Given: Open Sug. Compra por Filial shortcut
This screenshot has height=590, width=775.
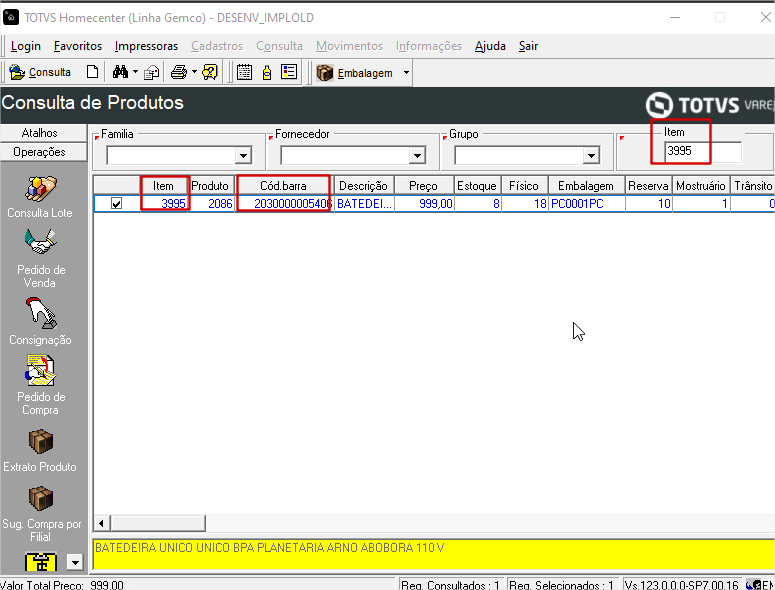Looking at the screenshot, I should point(41,514).
